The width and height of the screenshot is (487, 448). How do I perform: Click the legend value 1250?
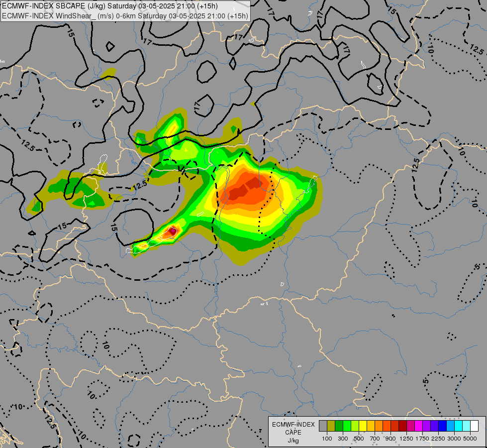(406, 439)
